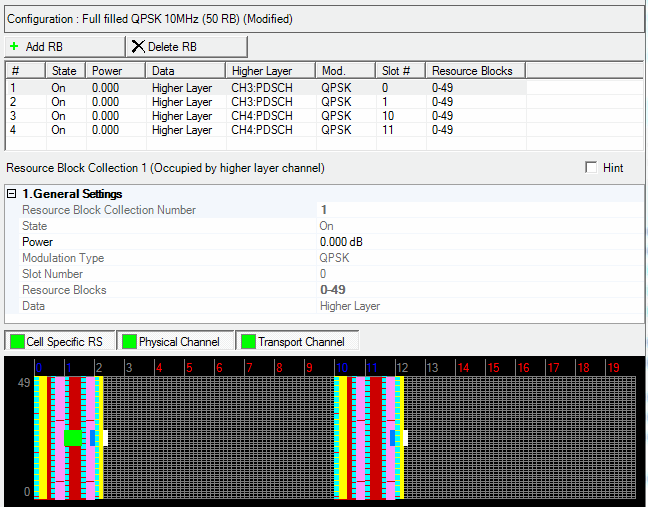Toggle the Cell Specific RS legend button
The image size is (648, 507).
[59, 342]
